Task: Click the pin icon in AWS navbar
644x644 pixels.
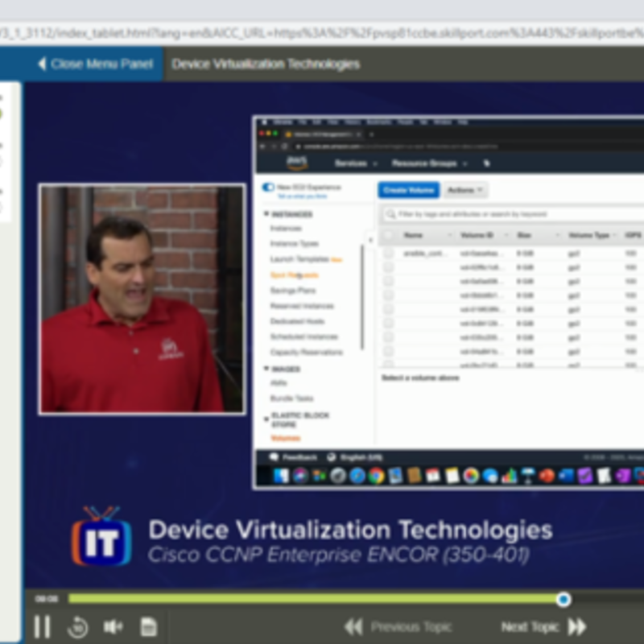Action: coord(487,163)
